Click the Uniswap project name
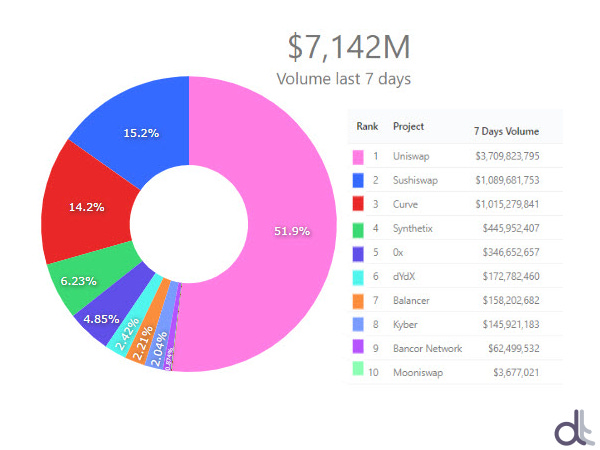Viewport: 600px width, 450px height. coord(411,157)
